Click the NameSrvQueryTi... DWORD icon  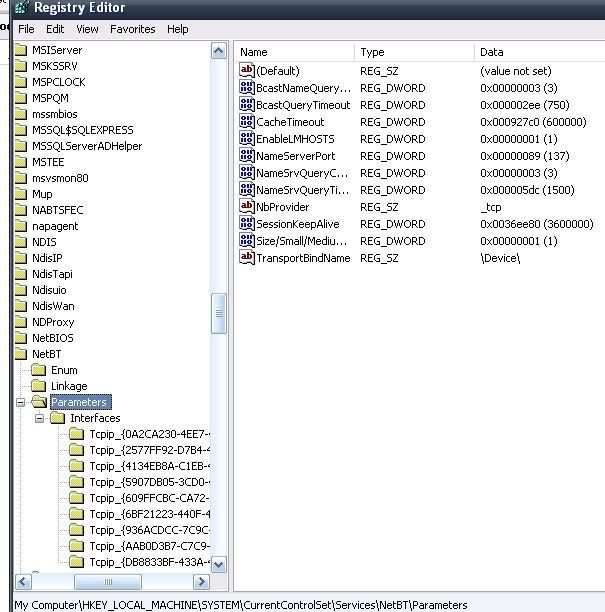click(x=247, y=190)
